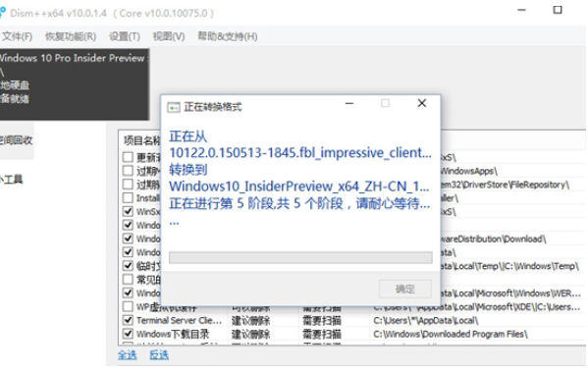This screenshot has width=588, height=374.
Task: Toggle the WinSxS item checkbox
Action: (x=128, y=211)
